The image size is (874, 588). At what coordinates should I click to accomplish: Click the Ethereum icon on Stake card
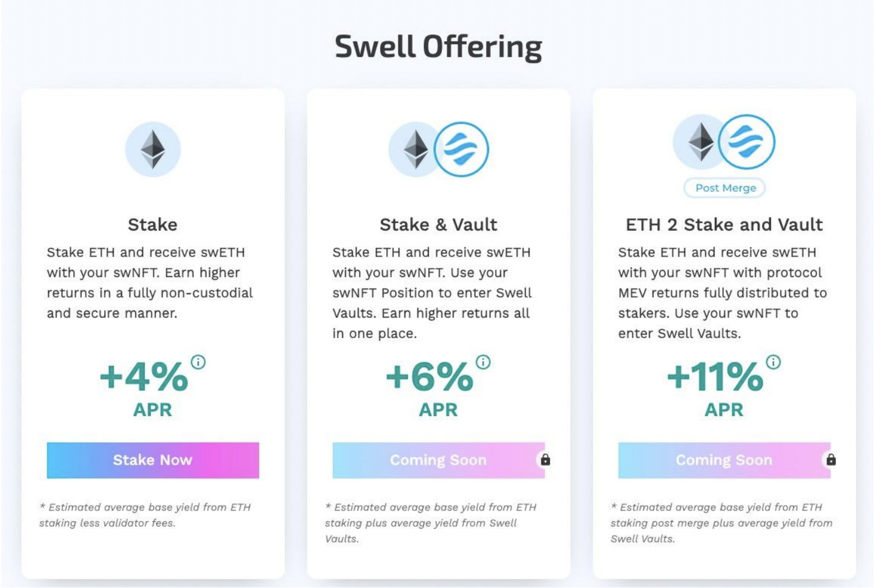pyautogui.click(x=153, y=149)
